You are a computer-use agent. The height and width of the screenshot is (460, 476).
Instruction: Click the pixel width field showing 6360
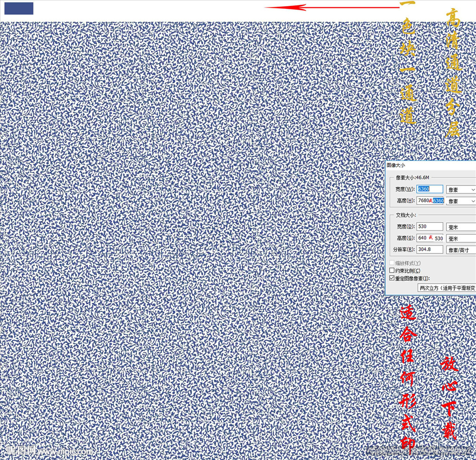pos(430,189)
